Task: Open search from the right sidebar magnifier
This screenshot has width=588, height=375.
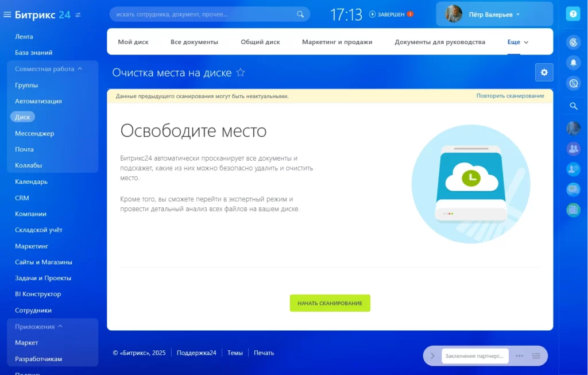Action: click(x=572, y=106)
